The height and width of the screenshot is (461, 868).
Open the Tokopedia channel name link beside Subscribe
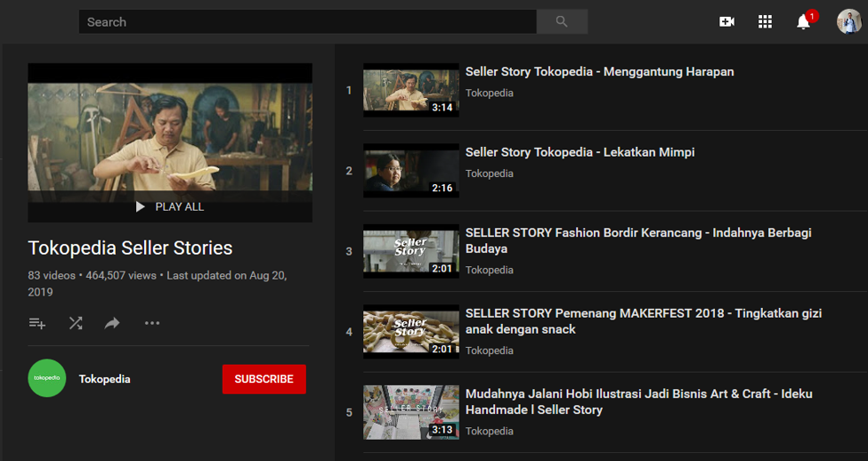[x=104, y=379]
